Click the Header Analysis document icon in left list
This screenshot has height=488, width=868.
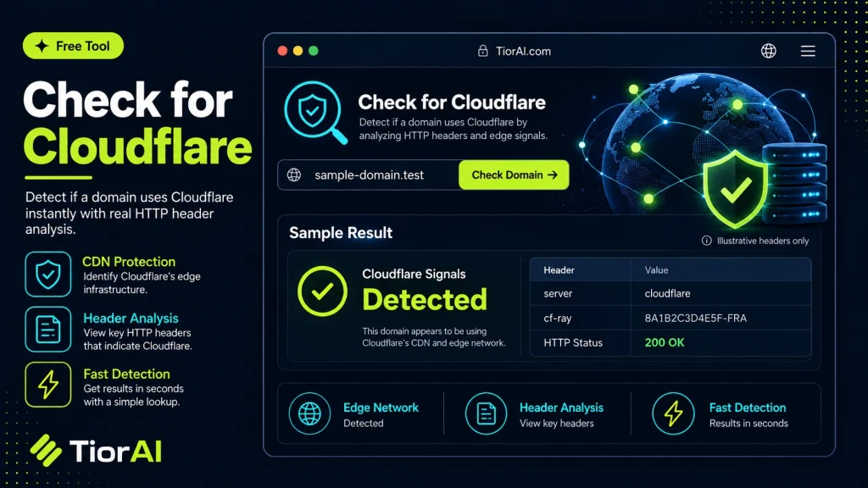(x=48, y=330)
